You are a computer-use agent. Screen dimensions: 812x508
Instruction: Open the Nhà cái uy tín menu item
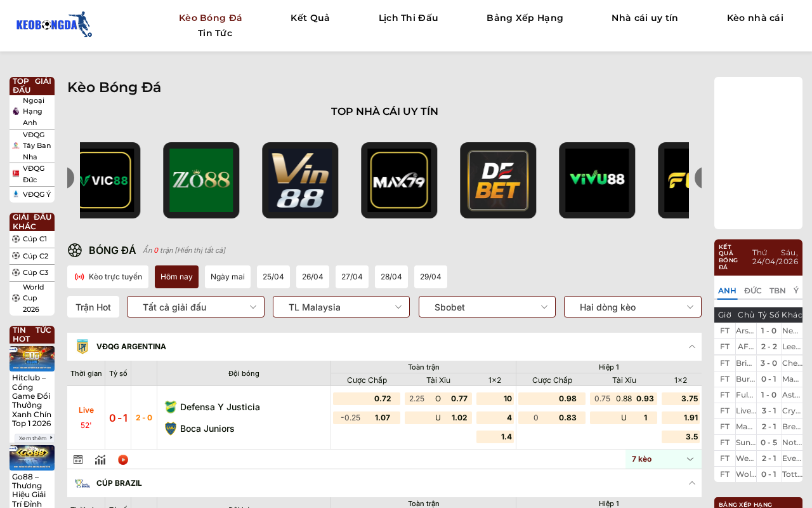(645, 18)
